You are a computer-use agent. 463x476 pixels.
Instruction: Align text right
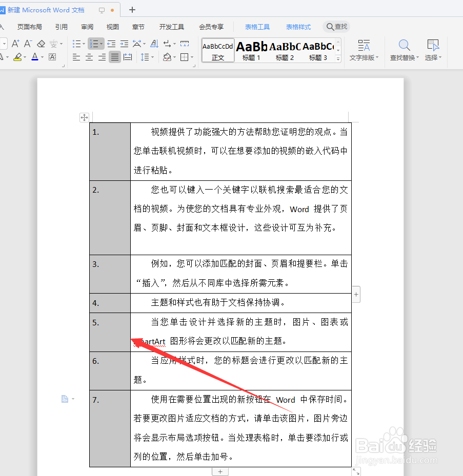tap(102, 57)
